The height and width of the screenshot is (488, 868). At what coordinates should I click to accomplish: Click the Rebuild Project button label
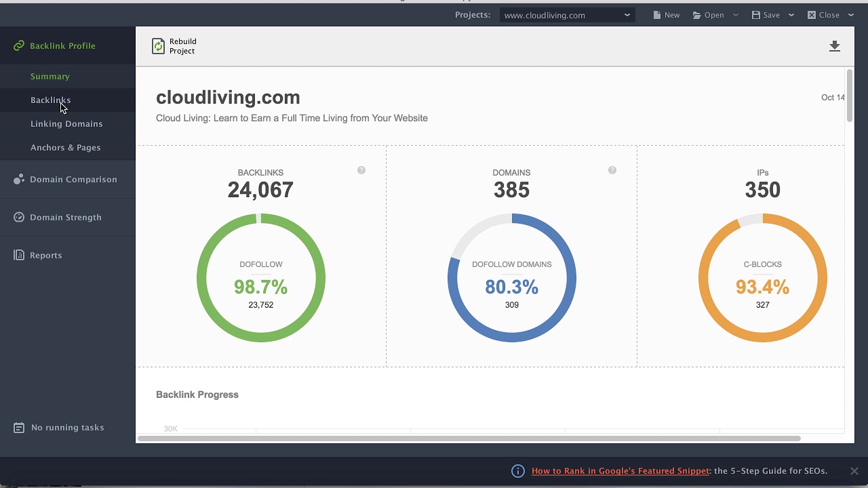point(183,46)
